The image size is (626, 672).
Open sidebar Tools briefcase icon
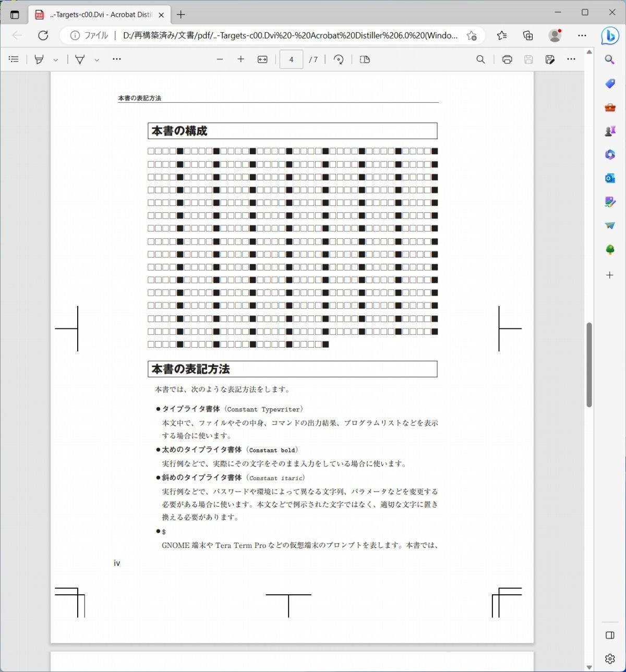click(610, 107)
